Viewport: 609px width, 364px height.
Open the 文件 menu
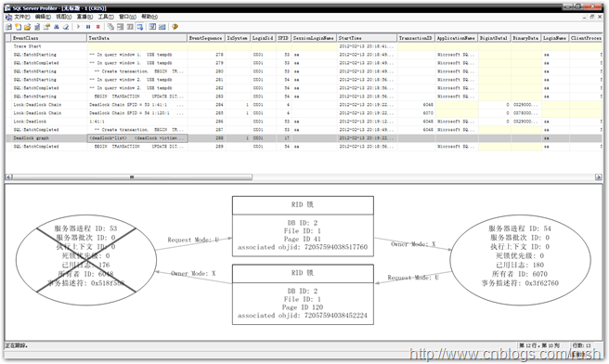pos(21,17)
